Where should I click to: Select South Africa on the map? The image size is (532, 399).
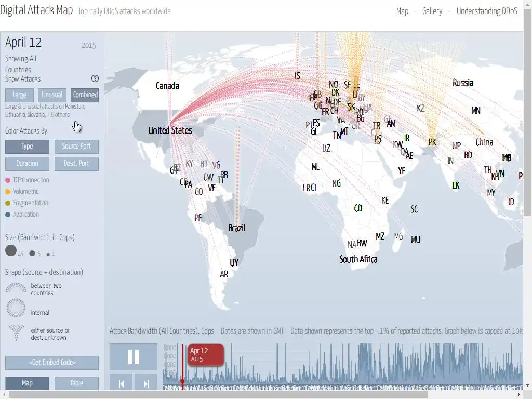(x=358, y=260)
